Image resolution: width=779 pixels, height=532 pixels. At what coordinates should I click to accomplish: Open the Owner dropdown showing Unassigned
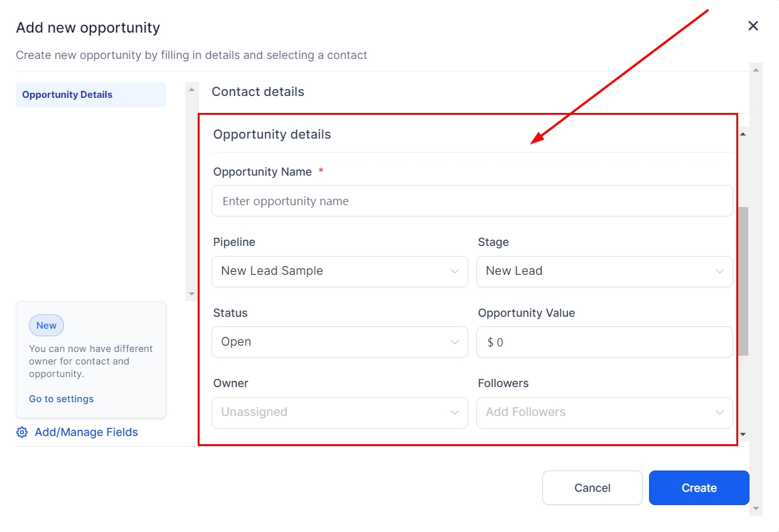click(x=340, y=413)
